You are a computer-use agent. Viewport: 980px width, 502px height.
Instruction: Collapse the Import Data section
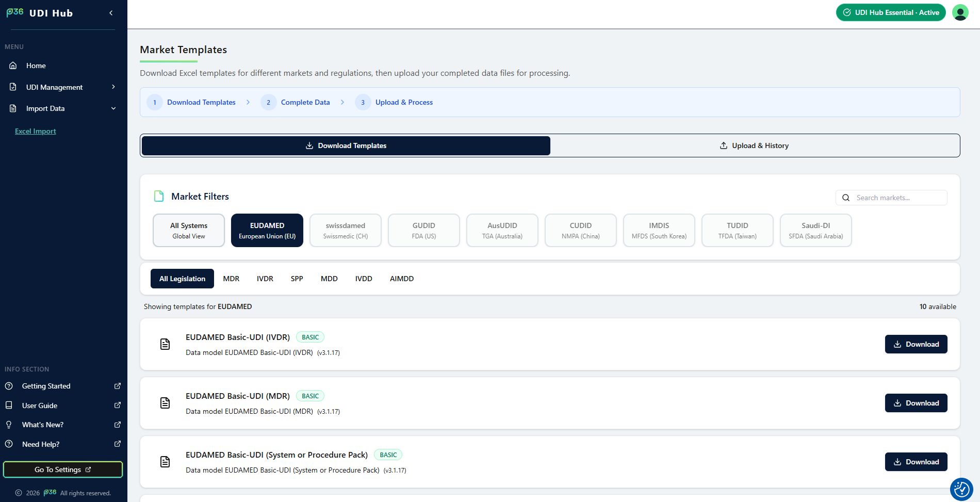tap(63, 108)
